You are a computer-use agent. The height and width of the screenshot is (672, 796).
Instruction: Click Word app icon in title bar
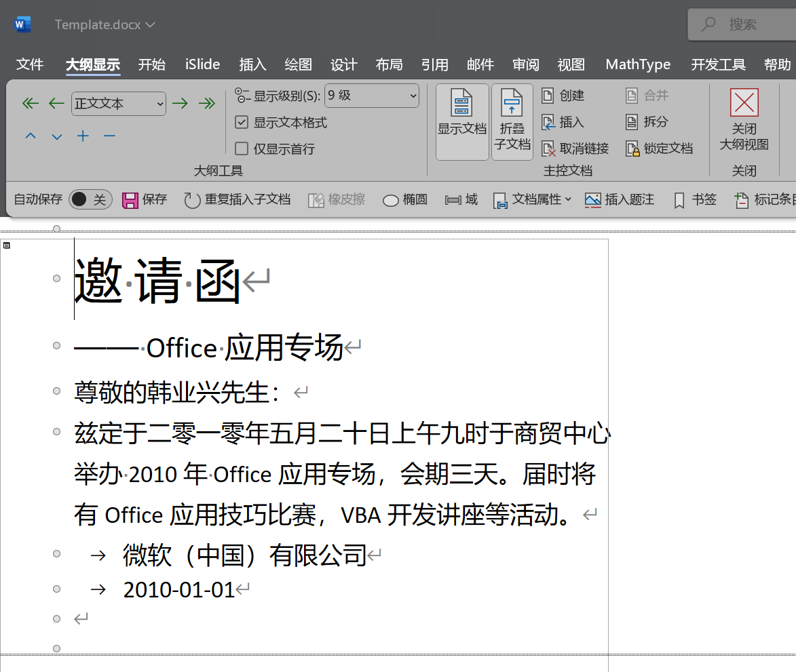point(22,24)
